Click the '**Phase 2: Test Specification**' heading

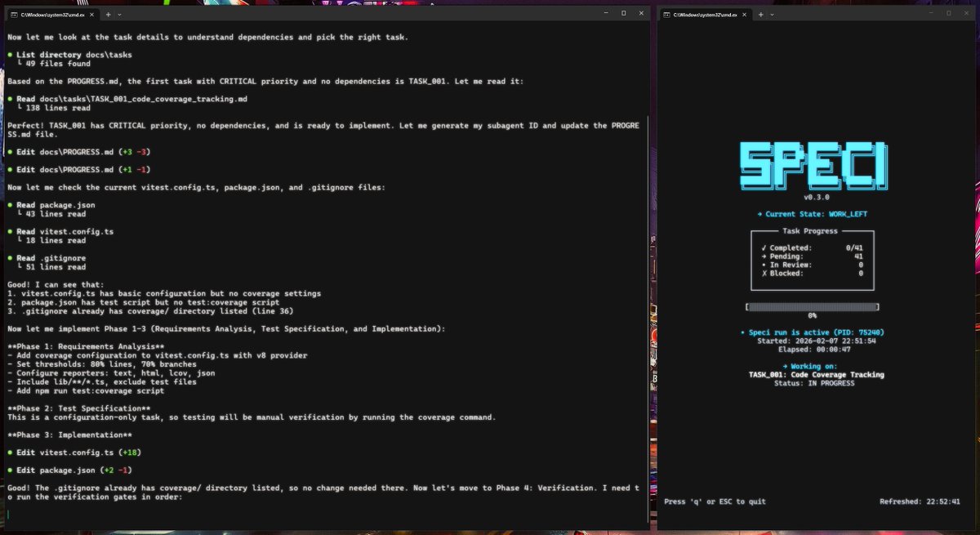pyautogui.click(x=79, y=408)
